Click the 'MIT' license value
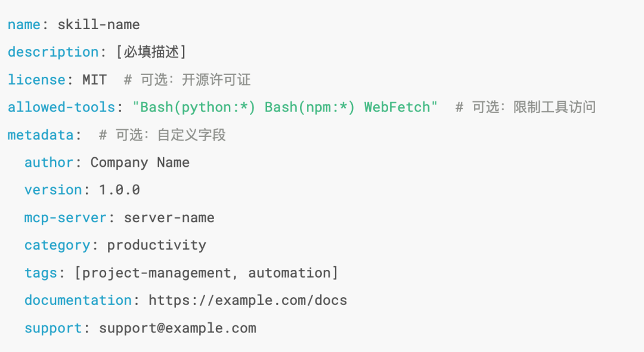 click(x=95, y=80)
